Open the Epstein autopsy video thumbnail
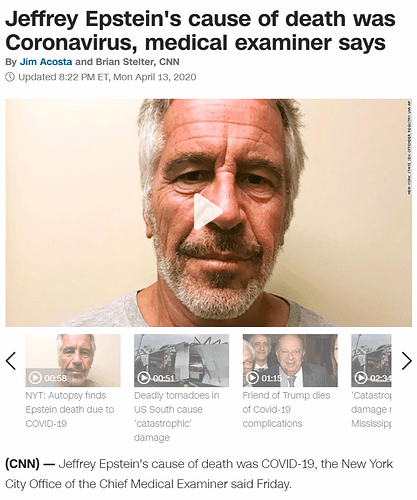 click(73, 360)
